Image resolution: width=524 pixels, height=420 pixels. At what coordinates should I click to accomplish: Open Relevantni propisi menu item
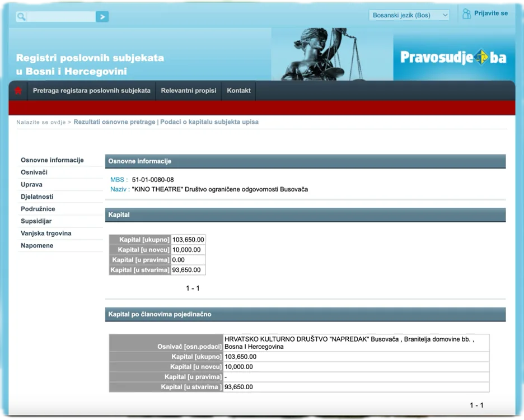click(189, 91)
